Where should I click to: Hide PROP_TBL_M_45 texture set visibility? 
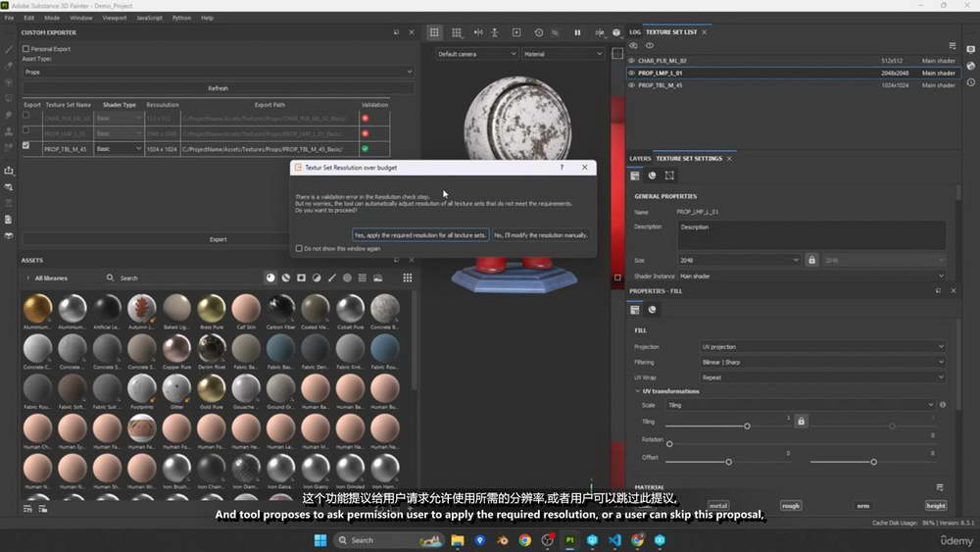[x=631, y=85]
